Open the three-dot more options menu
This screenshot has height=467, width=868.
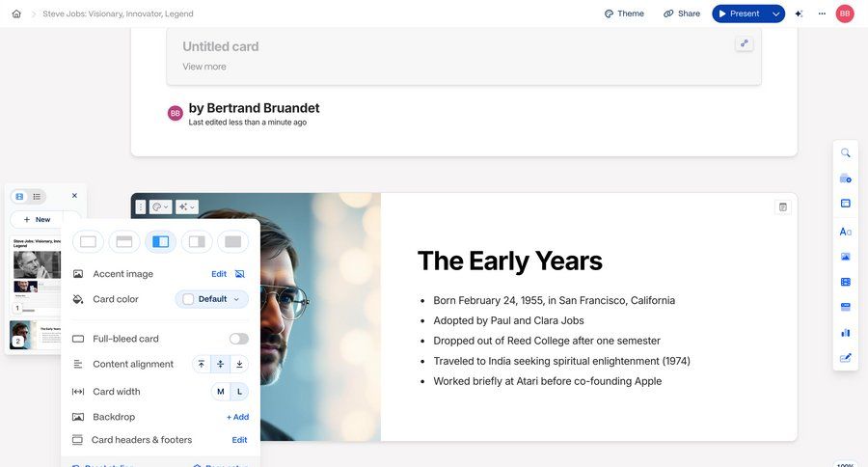822,14
